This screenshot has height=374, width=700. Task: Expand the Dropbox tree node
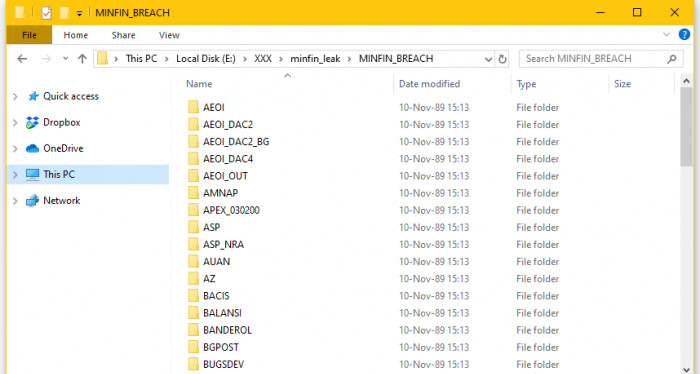point(15,122)
